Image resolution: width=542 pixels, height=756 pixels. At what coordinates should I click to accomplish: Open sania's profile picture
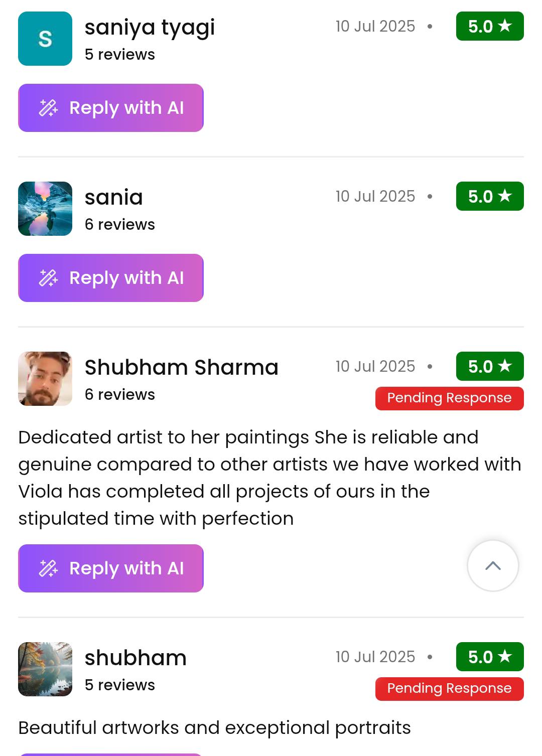point(45,209)
